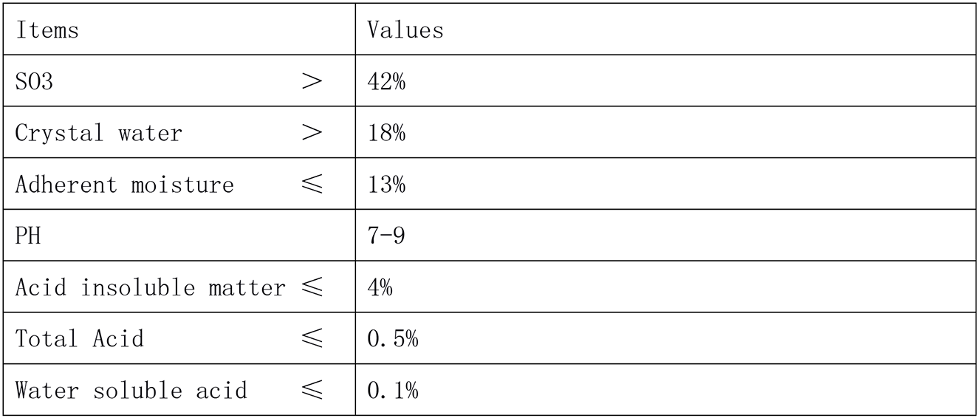Click the "Items" header cell
The image size is (980, 418).
(x=47, y=30)
